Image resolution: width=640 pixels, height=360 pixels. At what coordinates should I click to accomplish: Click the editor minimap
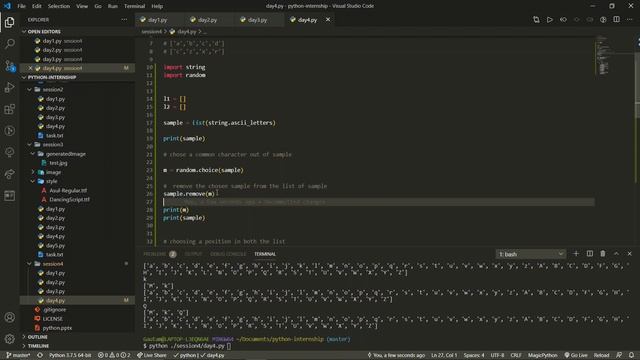tap(614, 141)
